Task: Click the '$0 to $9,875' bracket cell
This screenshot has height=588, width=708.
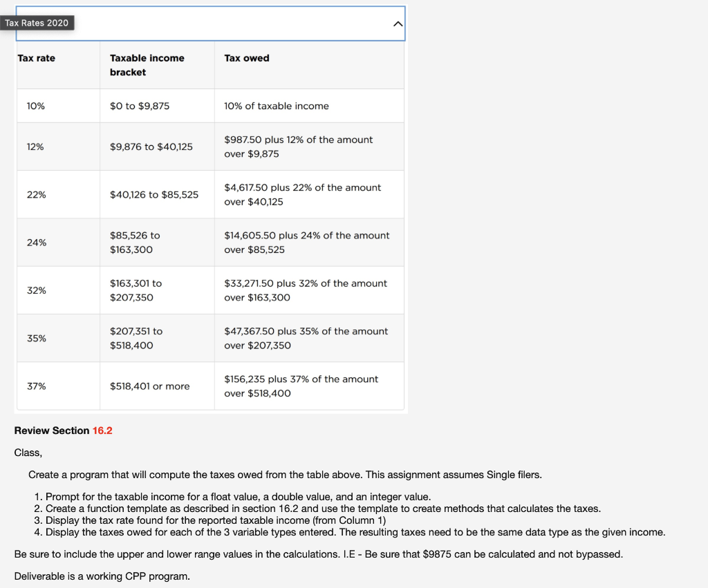Action: 157,106
